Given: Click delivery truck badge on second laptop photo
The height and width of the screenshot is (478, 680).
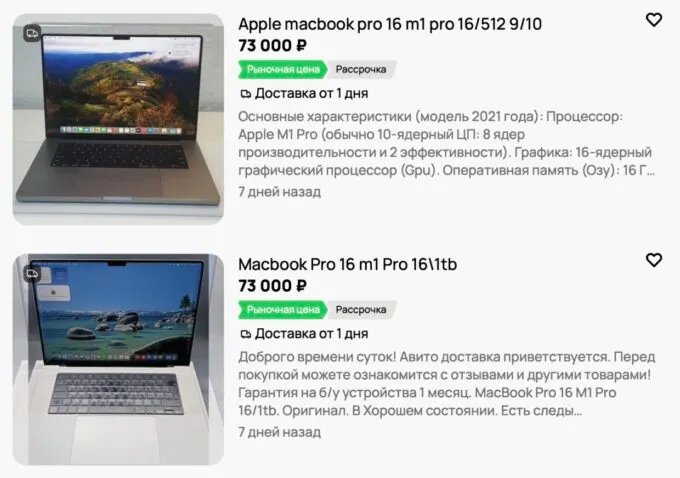Looking at the screenshot, I should (x=32, y=273).
